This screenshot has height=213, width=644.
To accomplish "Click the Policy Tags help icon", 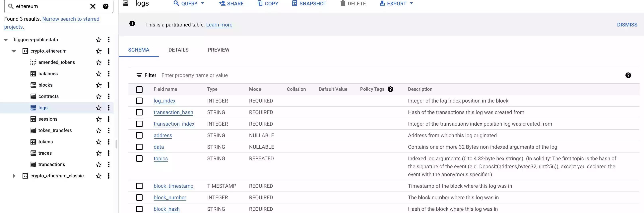I will [390, 89].
